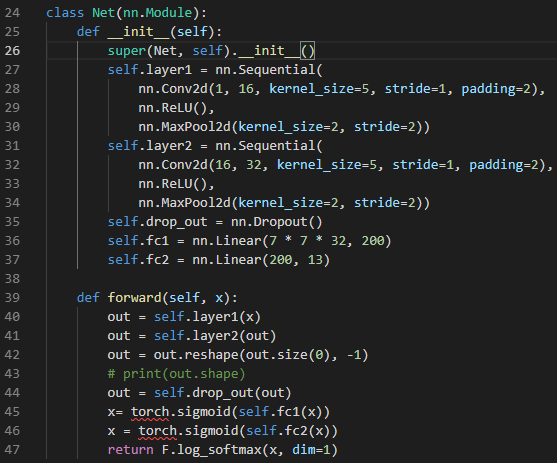The height and width of the screenshot is (463, 557).
Task: Click underlined 'torch' on line 46
Action: pyautogui.click(x=157, y=431)
